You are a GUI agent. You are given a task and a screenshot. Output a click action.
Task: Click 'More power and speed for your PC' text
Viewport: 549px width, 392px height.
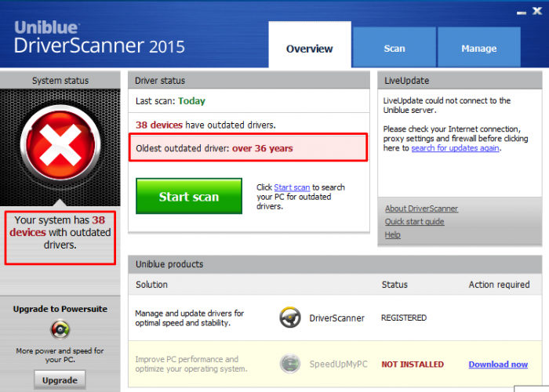click(60, 355)
